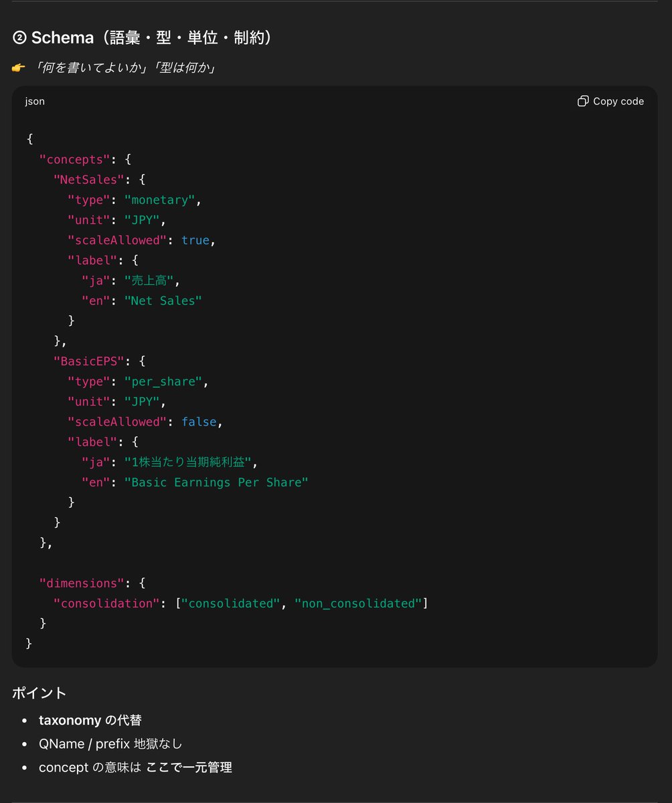Click the 'json' language label

pos(35,101)
